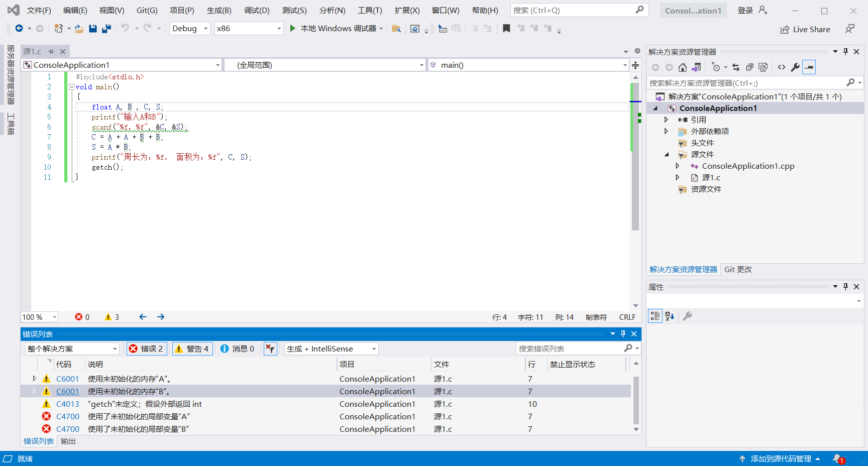Click Collapse All icon in Solution Explorer

[749, 67]
